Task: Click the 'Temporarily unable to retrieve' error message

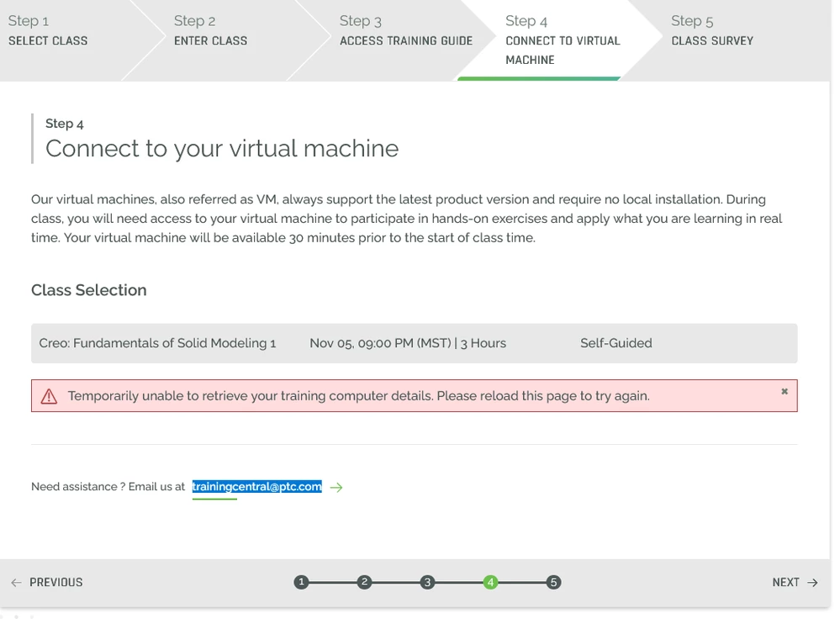Action: (x=358, y=396)
